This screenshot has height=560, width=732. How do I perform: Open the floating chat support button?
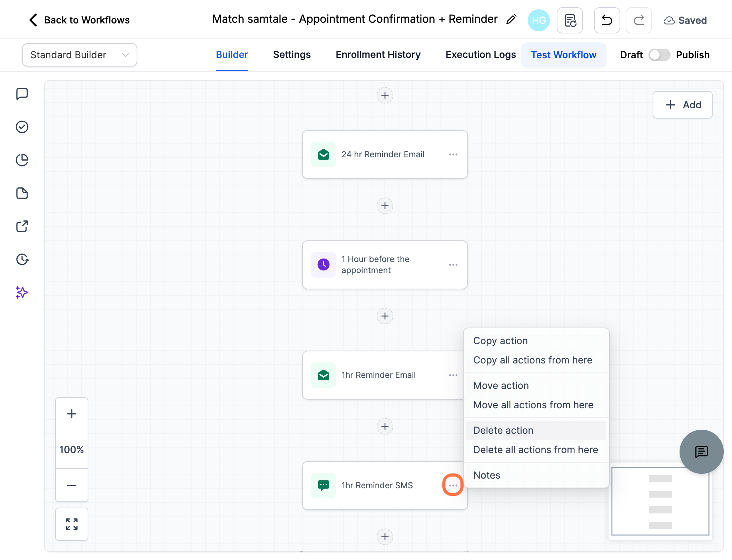701,451
